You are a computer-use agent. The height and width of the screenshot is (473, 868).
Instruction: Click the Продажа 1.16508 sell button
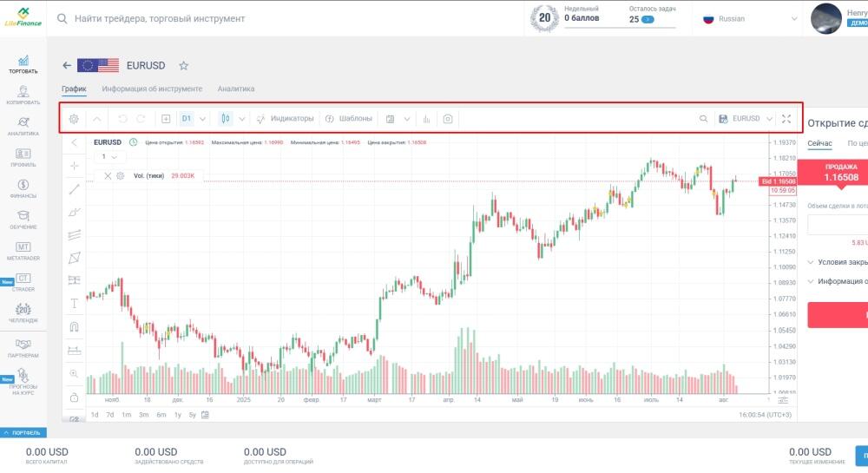[x=835, y=173]
